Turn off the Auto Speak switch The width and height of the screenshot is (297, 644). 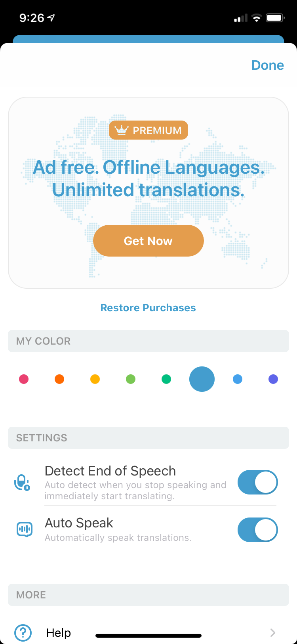(257, 530)
